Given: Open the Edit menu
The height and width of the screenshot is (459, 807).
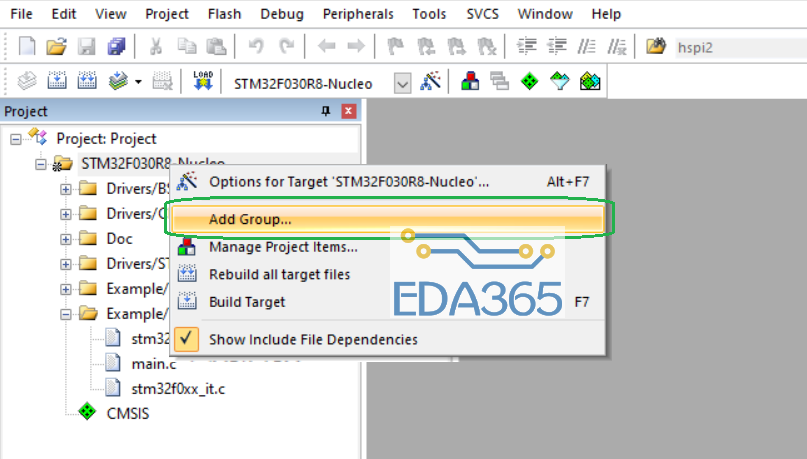Looking at the screenshot, I should [64, 14].
